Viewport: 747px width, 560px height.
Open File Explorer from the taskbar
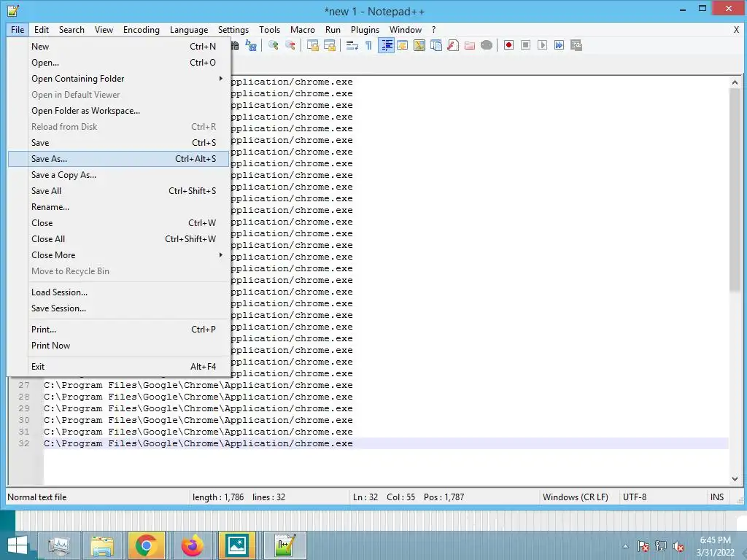pos(102,545)
